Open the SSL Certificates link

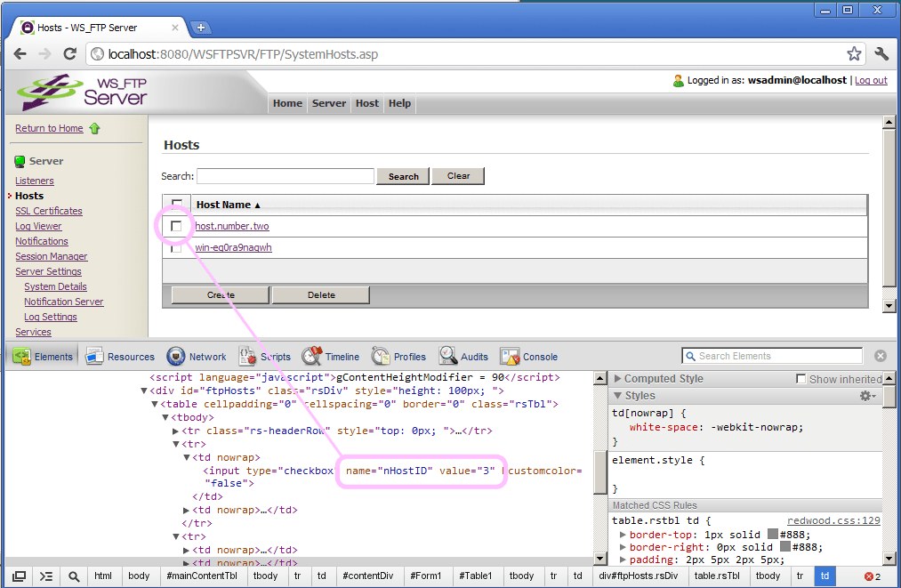(x=49, y=211)
